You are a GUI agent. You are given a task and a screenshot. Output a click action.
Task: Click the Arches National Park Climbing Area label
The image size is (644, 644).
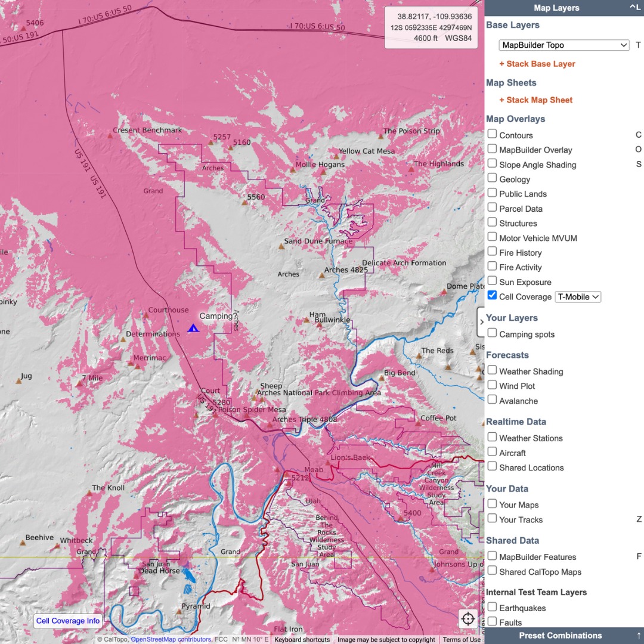coord(318,392)
